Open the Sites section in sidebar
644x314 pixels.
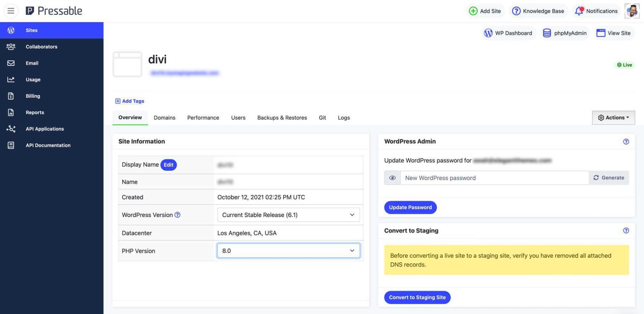(31, 30)
